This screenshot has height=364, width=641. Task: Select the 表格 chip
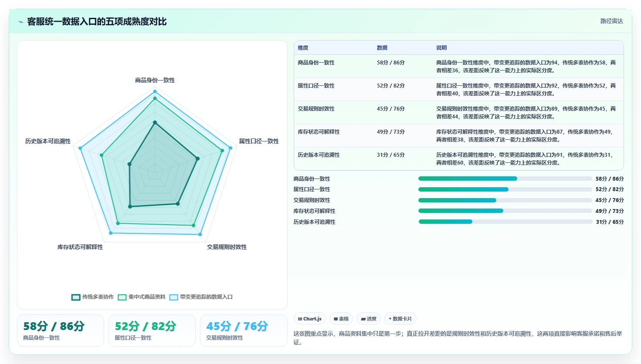341,319
